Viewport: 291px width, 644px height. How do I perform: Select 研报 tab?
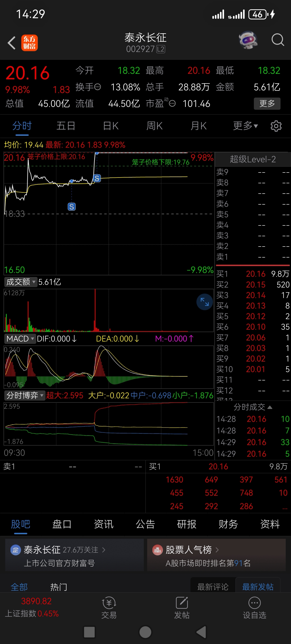pyautogui.click(x=187, y=524)
